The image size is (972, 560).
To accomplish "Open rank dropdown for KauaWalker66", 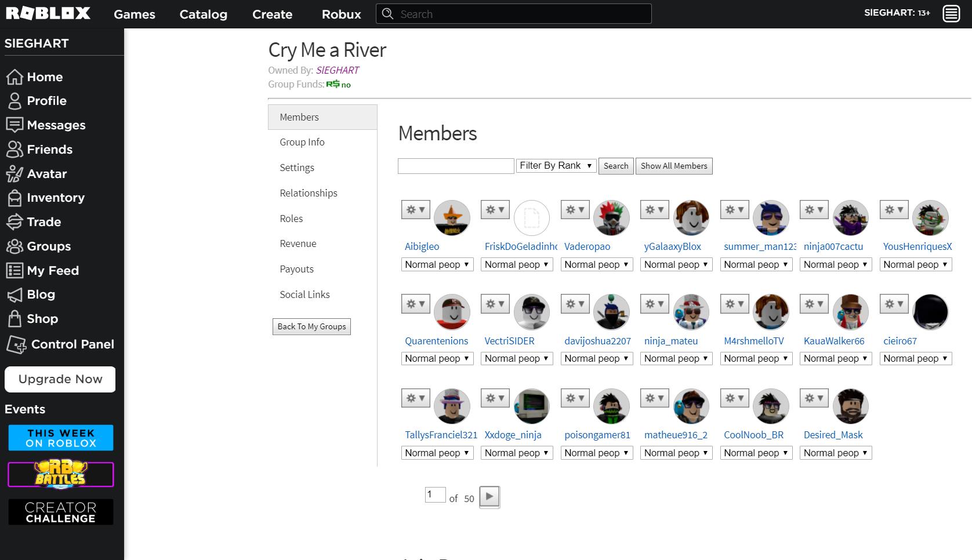I will tap(836, 359).
